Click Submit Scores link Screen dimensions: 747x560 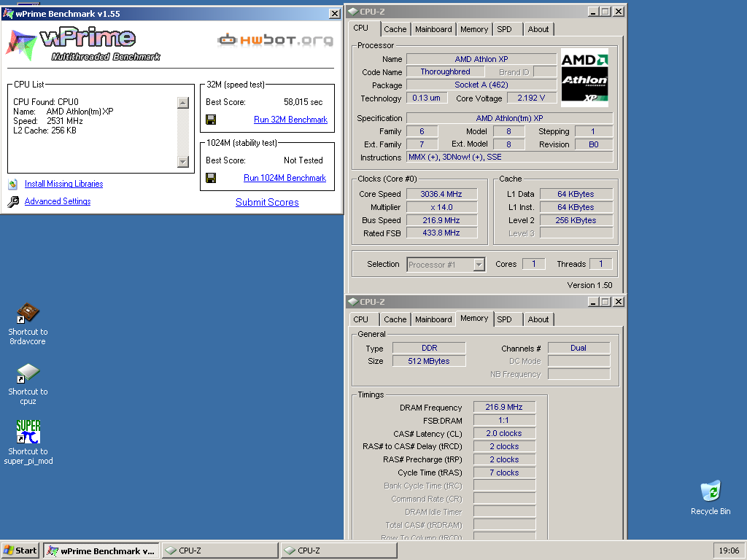(267, 203)
